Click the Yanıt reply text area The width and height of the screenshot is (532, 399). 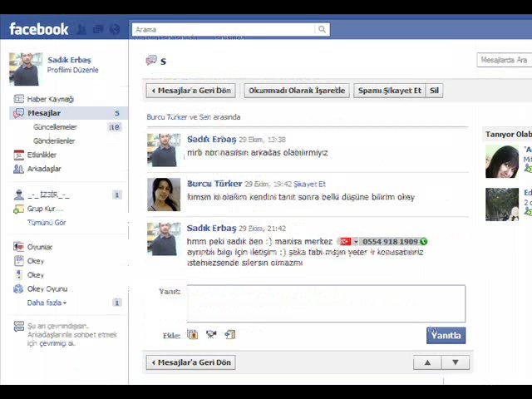click(x=326, y=303)
